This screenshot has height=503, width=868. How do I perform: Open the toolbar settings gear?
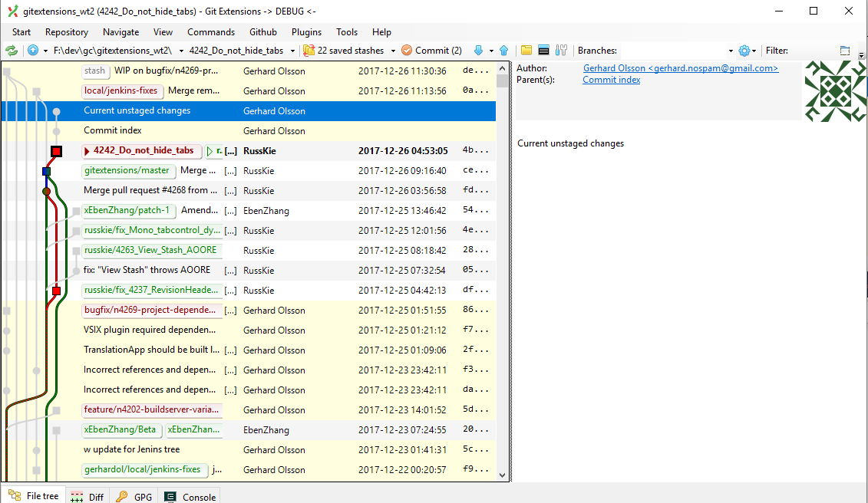743,50
